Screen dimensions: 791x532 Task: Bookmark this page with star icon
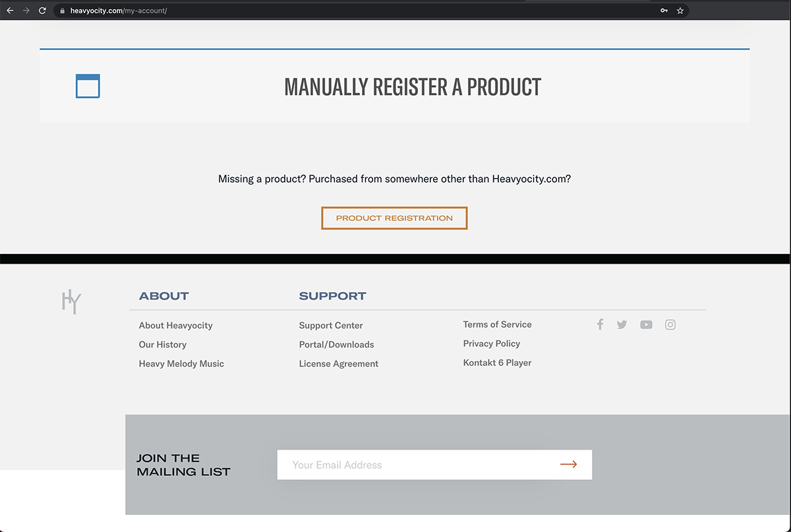point(680,11)
